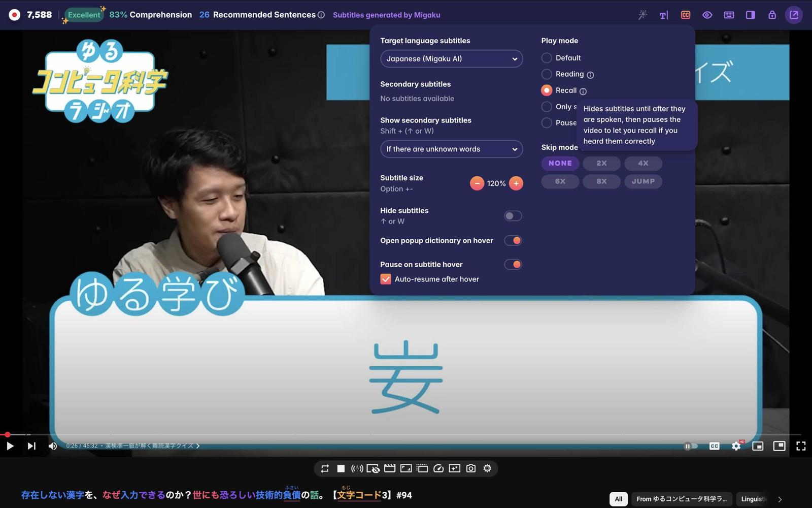This screenshot has height=508, width=812.
Task: Take a subtitle screenshot with the camera icon
Action: coord(471,468)
